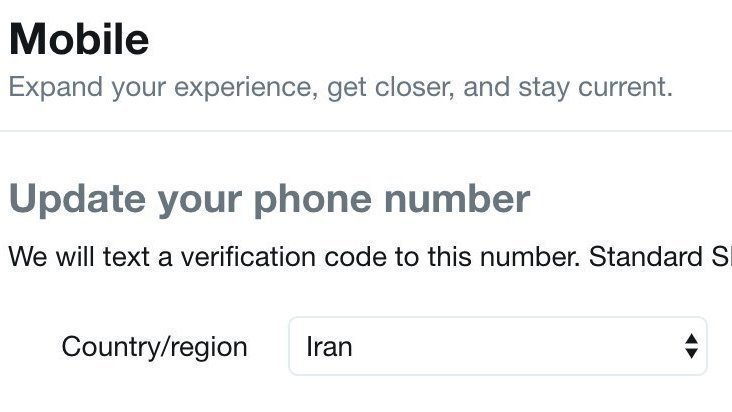Click the Mobile page heading
Viewport: 732px width, 412px height.
(79, 40)
